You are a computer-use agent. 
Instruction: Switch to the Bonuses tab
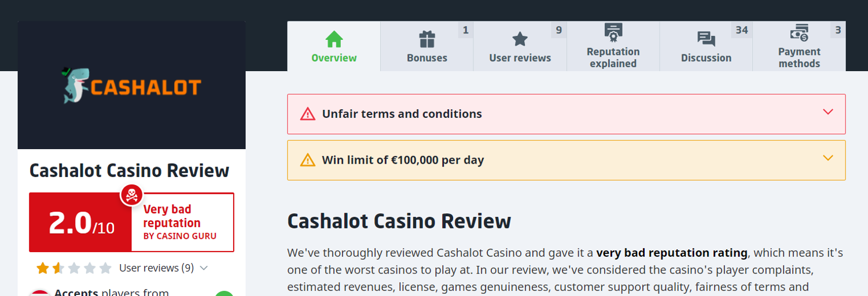tap(427, 46)
